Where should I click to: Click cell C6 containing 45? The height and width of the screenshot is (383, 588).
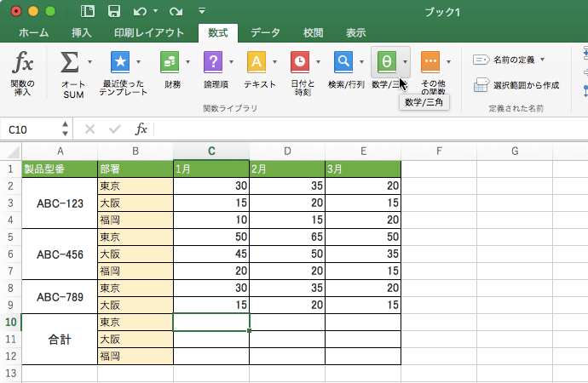[x=211, y=254]
